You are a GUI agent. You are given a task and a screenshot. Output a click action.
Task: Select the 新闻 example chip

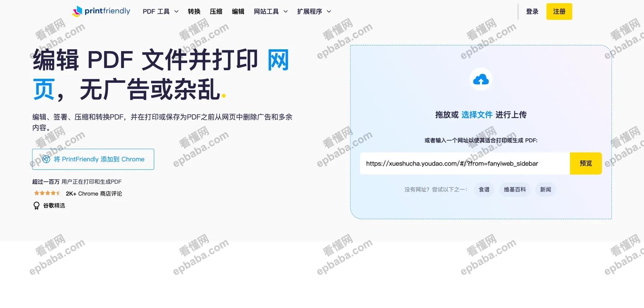point(546,190)
